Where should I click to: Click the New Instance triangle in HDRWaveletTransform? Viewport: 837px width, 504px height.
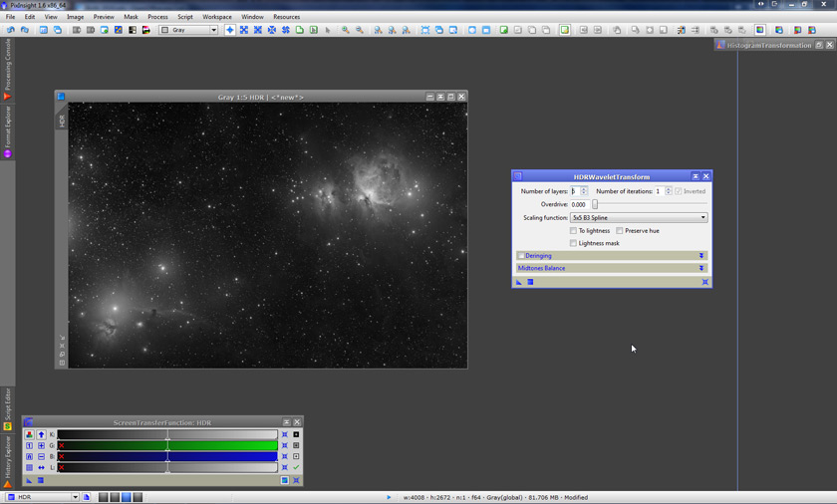(519, 282)
